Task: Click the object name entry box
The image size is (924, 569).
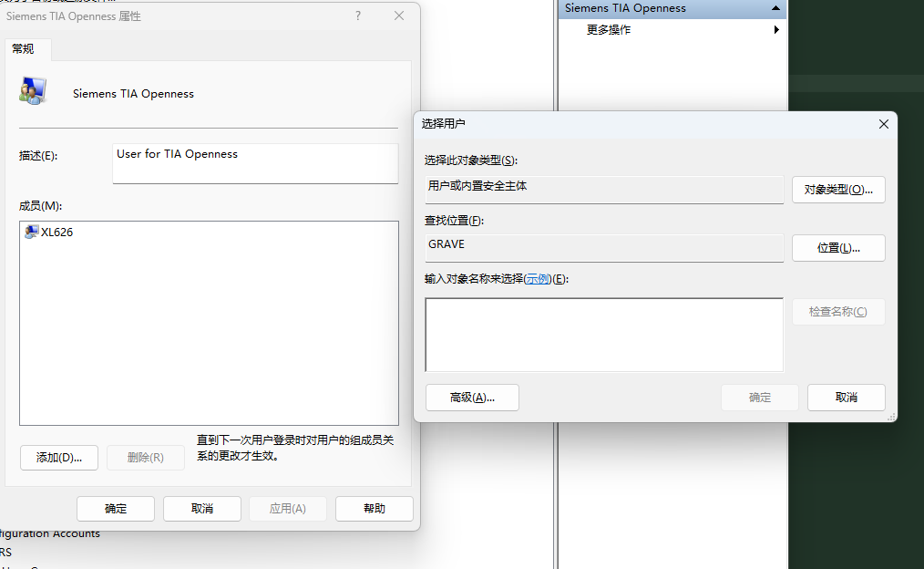Action: [604, 335]
